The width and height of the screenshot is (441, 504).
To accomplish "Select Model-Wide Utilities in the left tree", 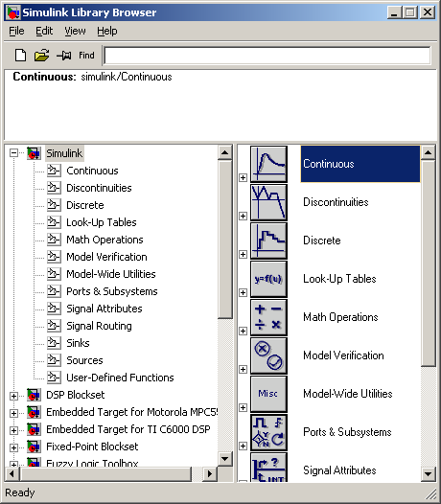I will (110, 274).
